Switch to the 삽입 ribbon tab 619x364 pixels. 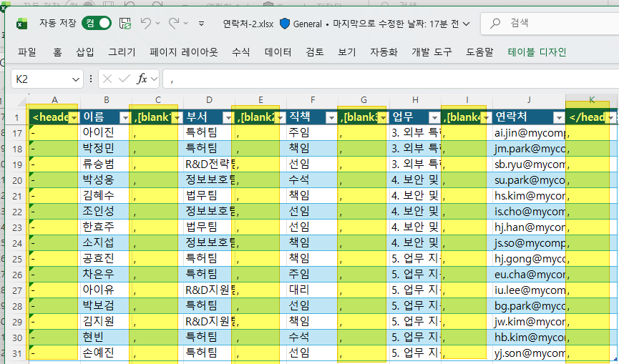(85, 52)
